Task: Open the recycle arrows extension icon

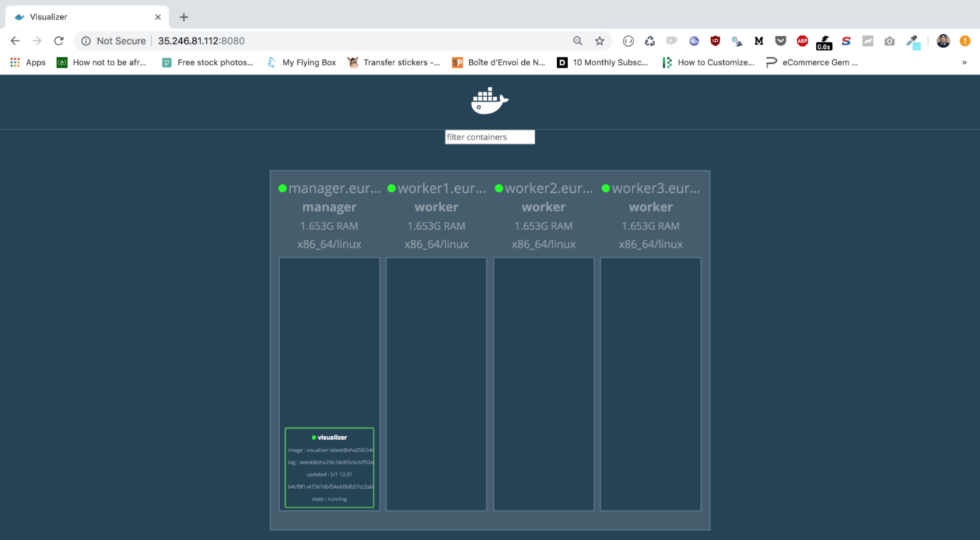Action: pyautogui.click(x=650, y=41)
